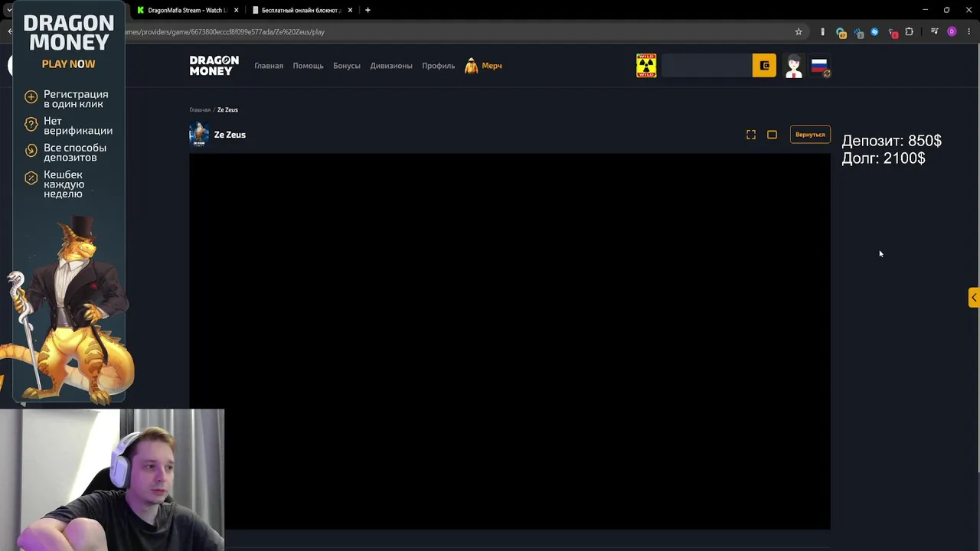The image size is (980, 551).
Task: Open the Extensions puzzle menu
Action: click(909, 32)
